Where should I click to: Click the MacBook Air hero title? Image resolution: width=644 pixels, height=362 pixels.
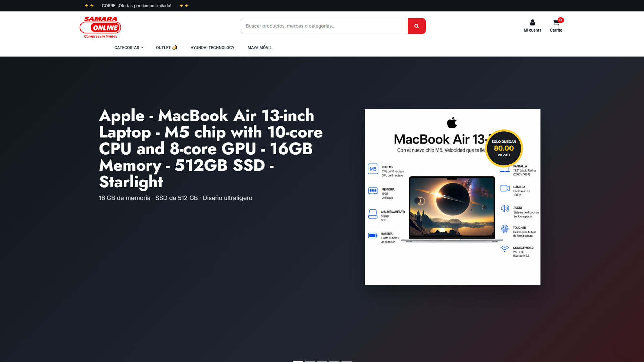pos(211,148)
